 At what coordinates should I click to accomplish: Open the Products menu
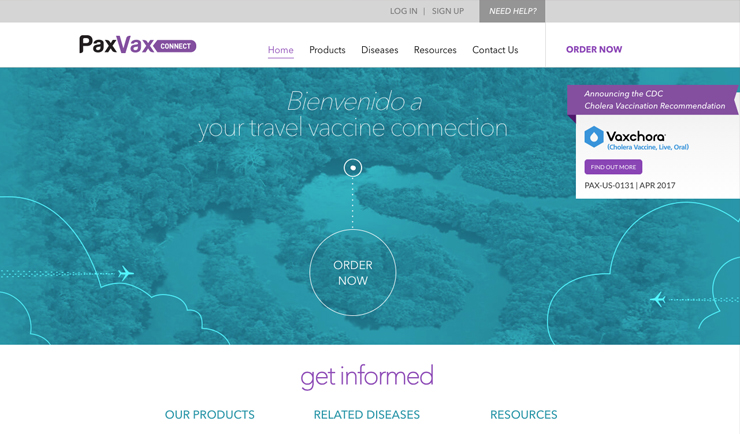point(327,50)
